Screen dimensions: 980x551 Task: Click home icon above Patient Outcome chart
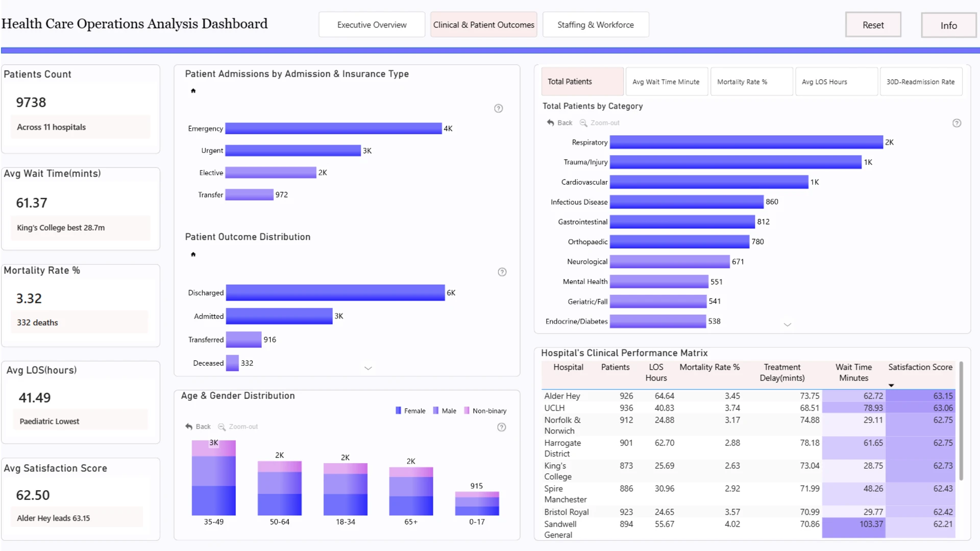coord(193,254)
